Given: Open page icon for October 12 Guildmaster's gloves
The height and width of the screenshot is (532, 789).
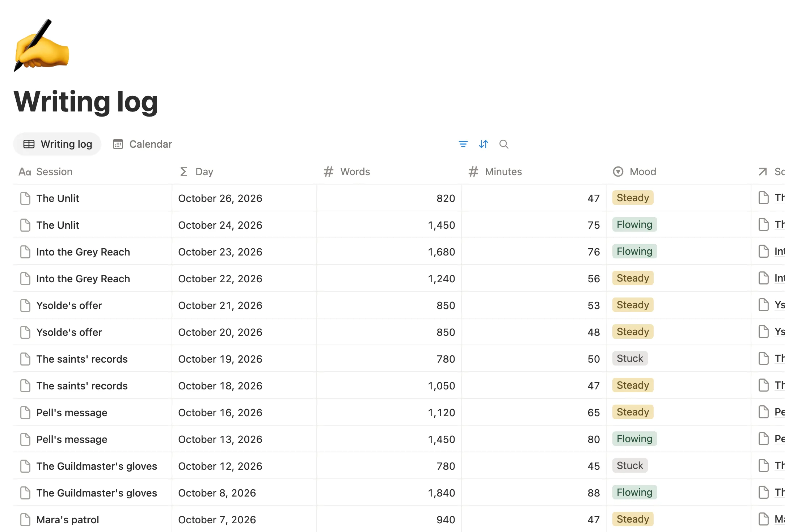Looking at the screenshot, I should 25,466.
